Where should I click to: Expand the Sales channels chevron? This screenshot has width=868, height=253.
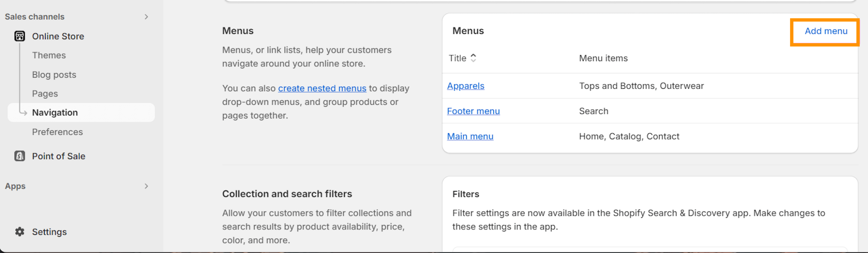146,17
